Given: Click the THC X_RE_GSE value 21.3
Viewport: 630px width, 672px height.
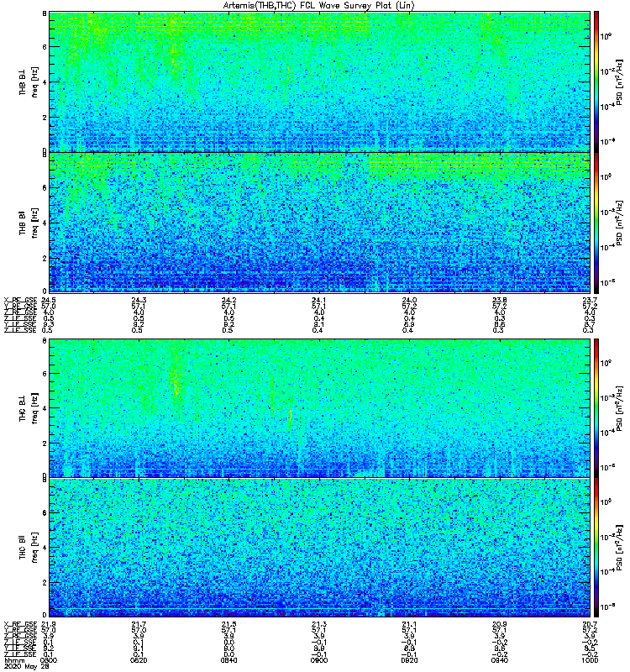Looking at the screenshot, I should [319, 624].
